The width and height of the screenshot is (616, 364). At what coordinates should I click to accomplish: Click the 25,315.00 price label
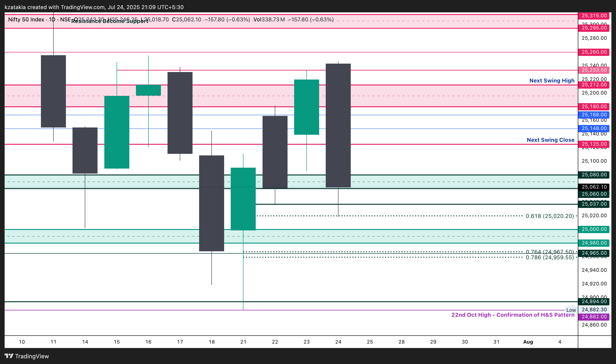tap(594, 16)
